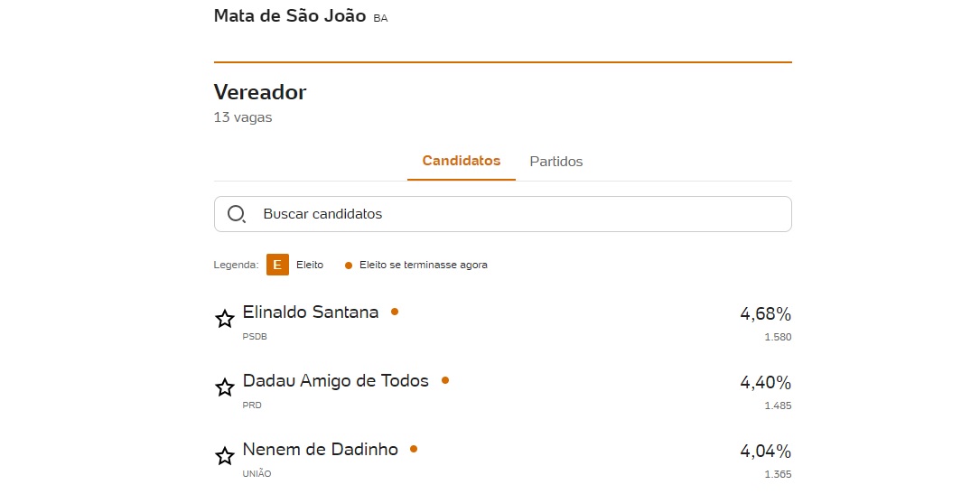Click the Eleito se terminasse agora legend text
Image resolution: width=980 pixels, height=494 pixels.
[x=423, y=265]
